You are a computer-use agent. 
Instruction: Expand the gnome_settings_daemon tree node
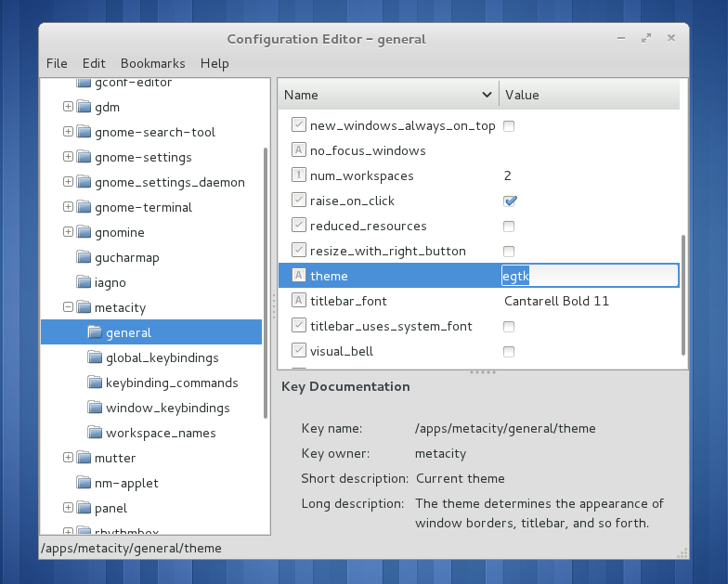coord(68,182)
